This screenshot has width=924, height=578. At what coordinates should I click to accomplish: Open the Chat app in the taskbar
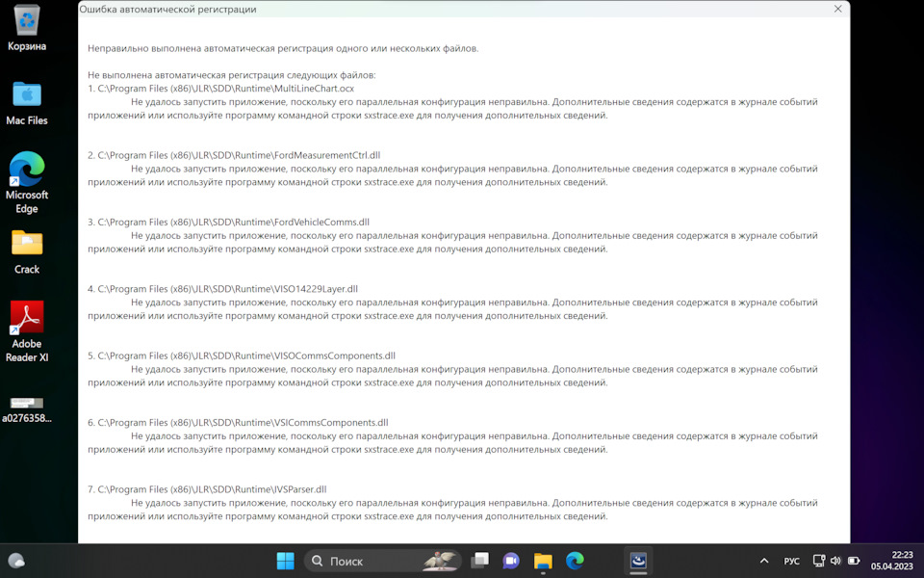tap(511, 561)
